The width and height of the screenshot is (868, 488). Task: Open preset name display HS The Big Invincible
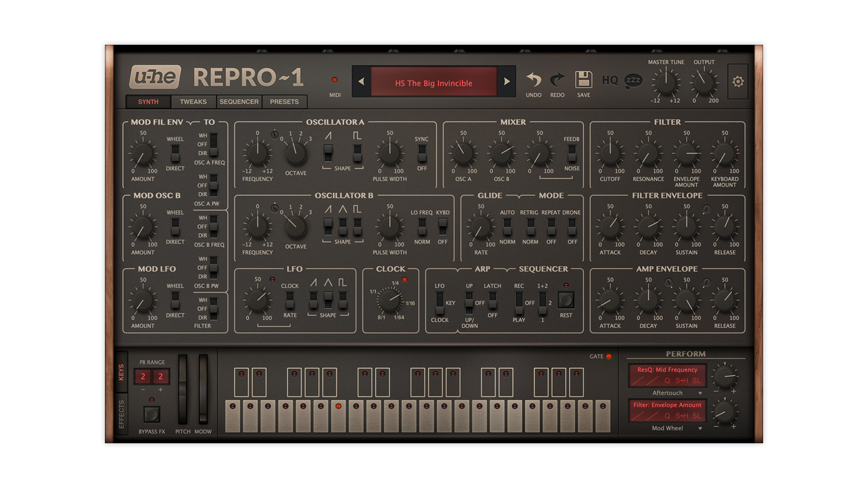click(x=434, y=81)
